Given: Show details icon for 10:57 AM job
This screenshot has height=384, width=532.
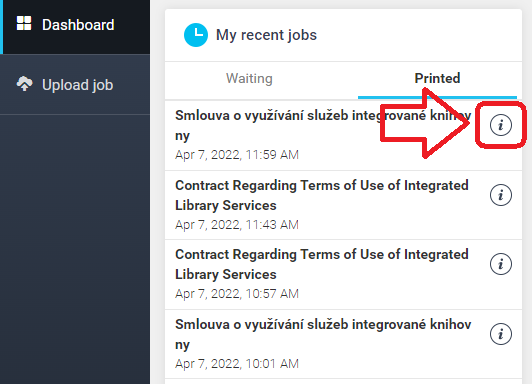Looking at the screenshot, I should click(x=501, y=264).
